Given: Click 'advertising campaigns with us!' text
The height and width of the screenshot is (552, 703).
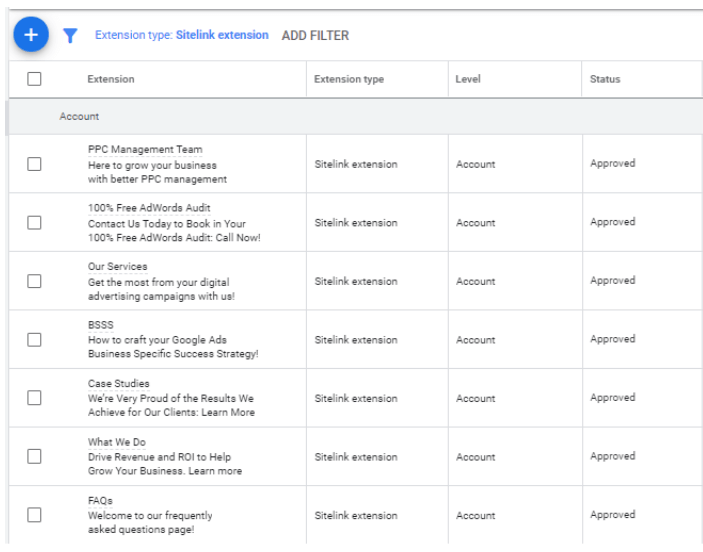Looking at the screenshot, I should [161, 296].
